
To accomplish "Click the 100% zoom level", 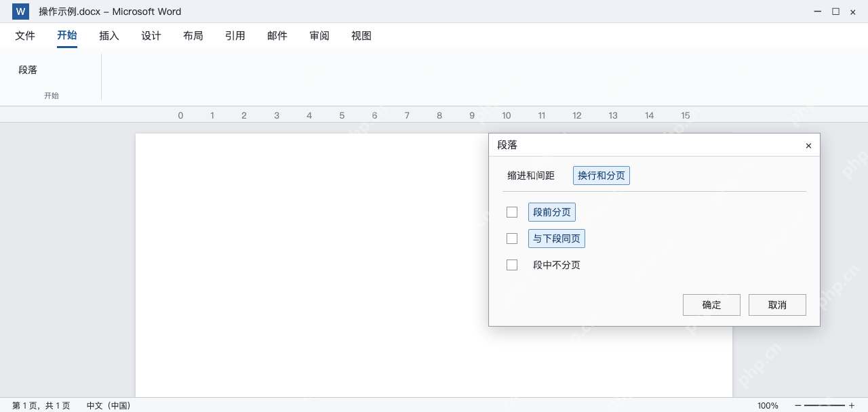I will [768, 406].
